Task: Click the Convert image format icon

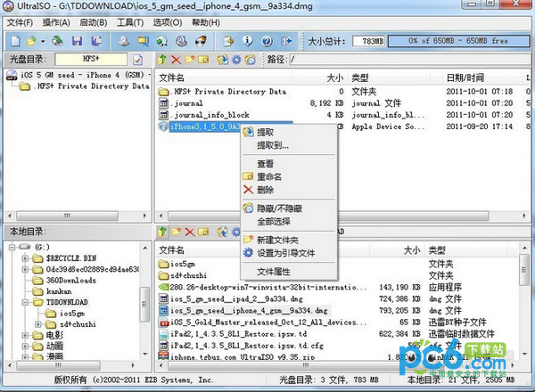Action: [x=143, y=41]
